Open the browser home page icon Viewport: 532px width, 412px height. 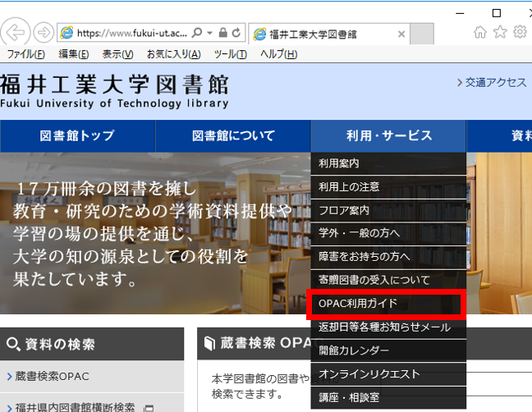481,33
